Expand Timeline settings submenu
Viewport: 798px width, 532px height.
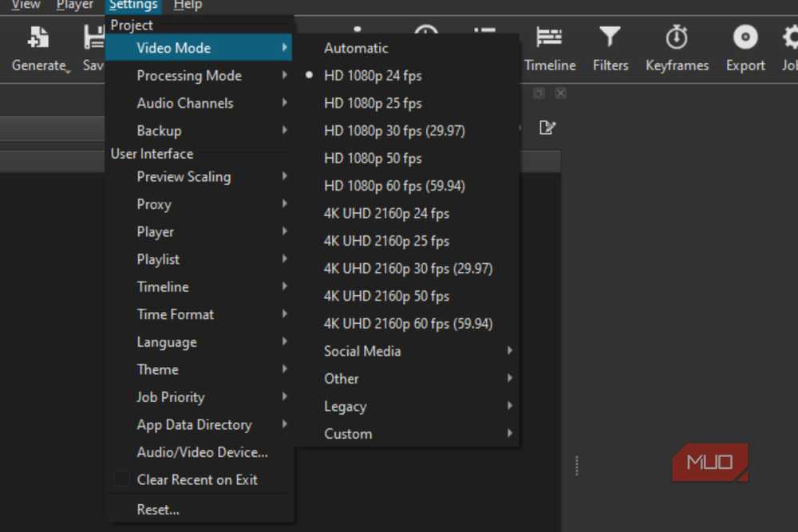199,286
